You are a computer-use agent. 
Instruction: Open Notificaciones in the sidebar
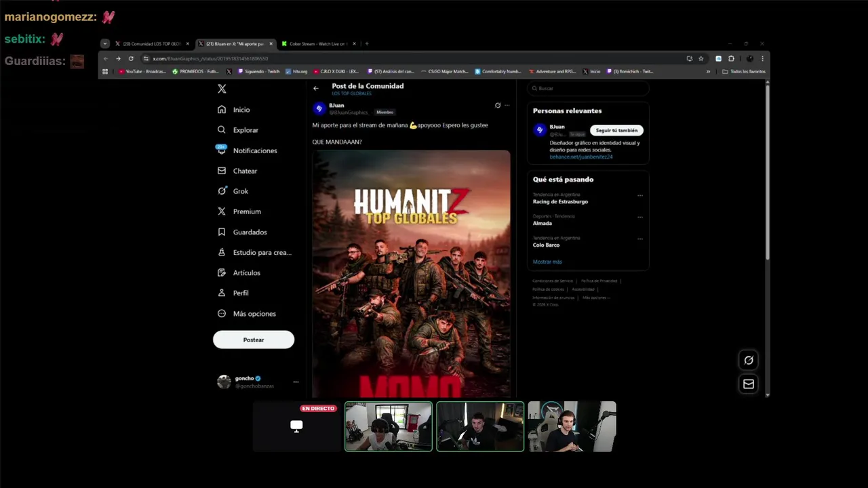(247, 150)
